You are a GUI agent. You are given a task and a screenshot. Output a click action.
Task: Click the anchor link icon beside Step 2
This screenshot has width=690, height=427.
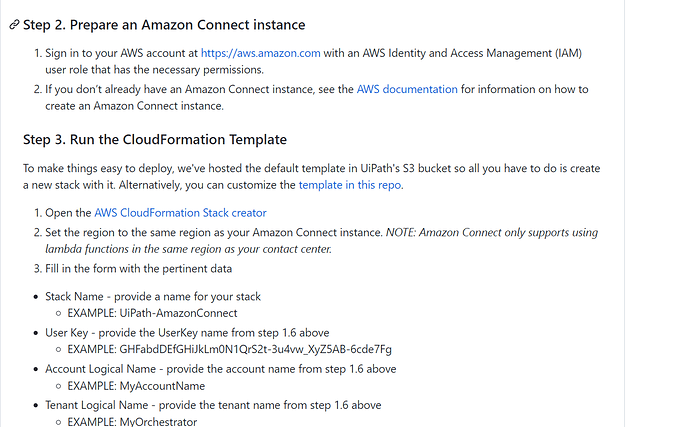coord(13,25)
